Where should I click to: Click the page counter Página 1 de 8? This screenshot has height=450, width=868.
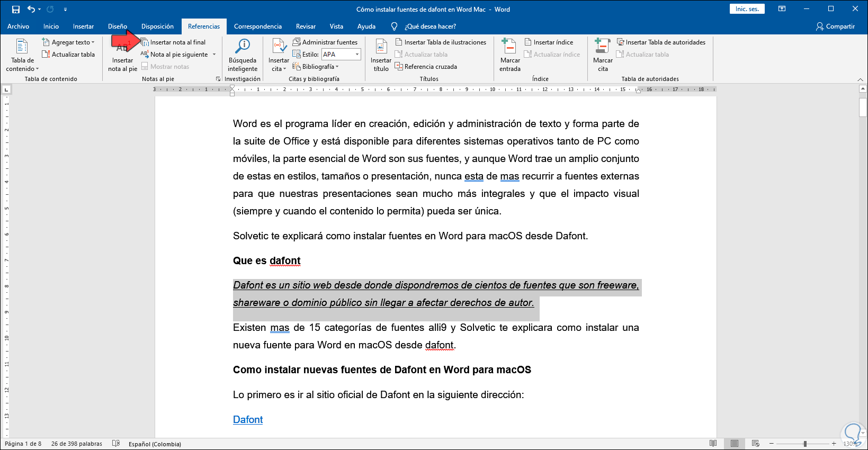click(23, 444)
